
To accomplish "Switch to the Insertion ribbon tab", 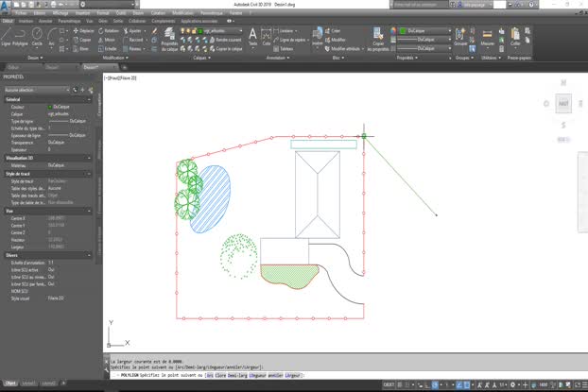I will pos(26,21).
